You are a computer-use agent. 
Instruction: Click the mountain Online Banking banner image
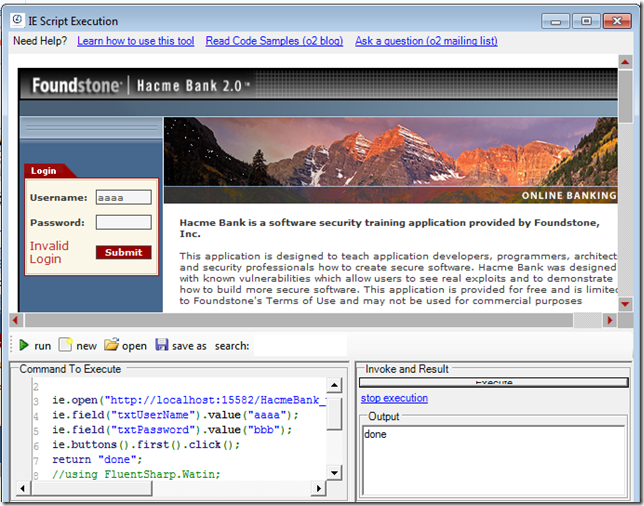(391, 160)
